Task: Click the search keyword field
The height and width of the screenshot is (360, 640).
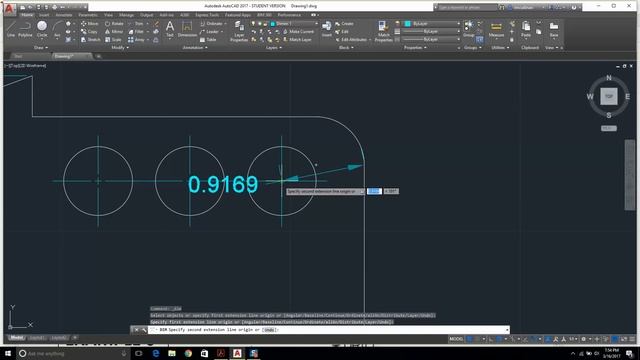Action: click(x=467, y=7)
